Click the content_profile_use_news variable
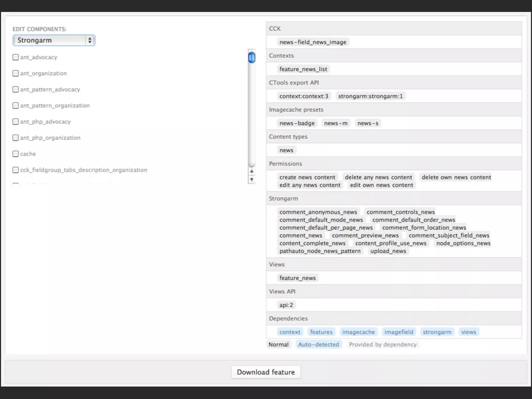The image size is (532, 399). tap(391, 243)
